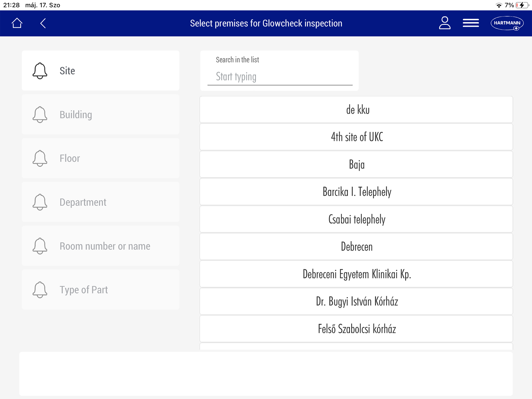Choose Debreceni Egyetem Klinikai Kp.
The width and height of the screenshot is (532, 399).
coord(356,274)
